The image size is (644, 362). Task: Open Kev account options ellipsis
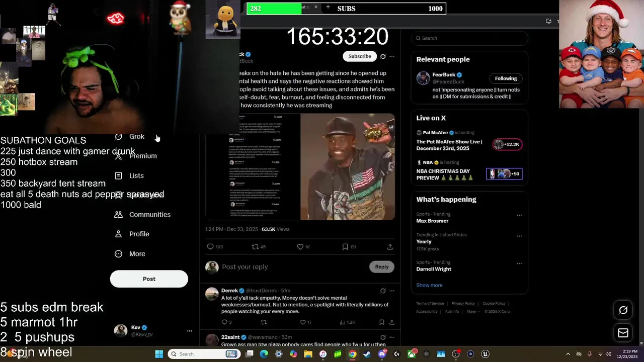pos(190,331)
